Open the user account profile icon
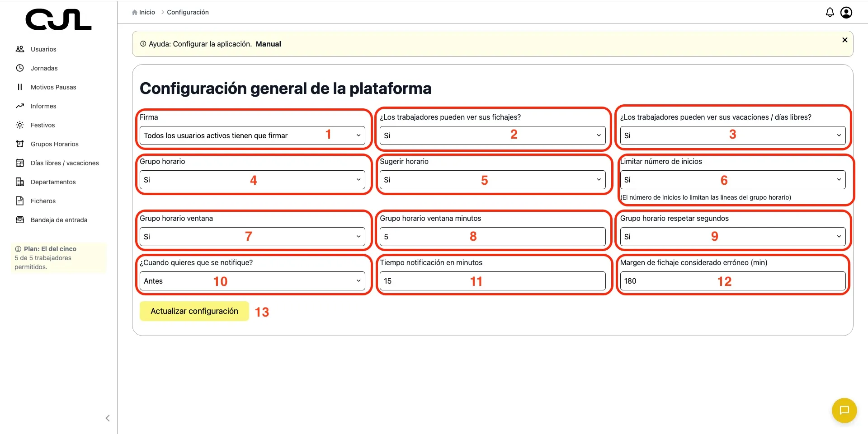Image resolution: width=868 pixels, height=434 pixels. coord(846,12)
